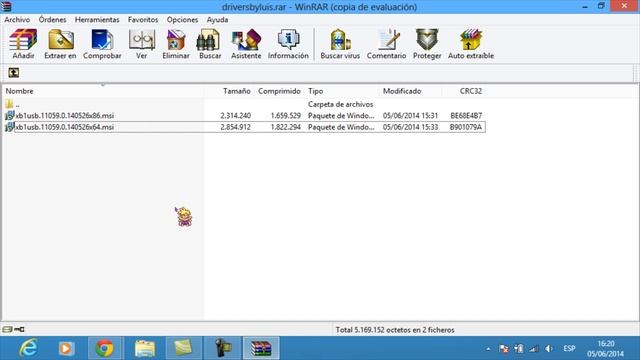Show hidden tray icons arrow
This screenshot has height=360, width=640.
488,349
